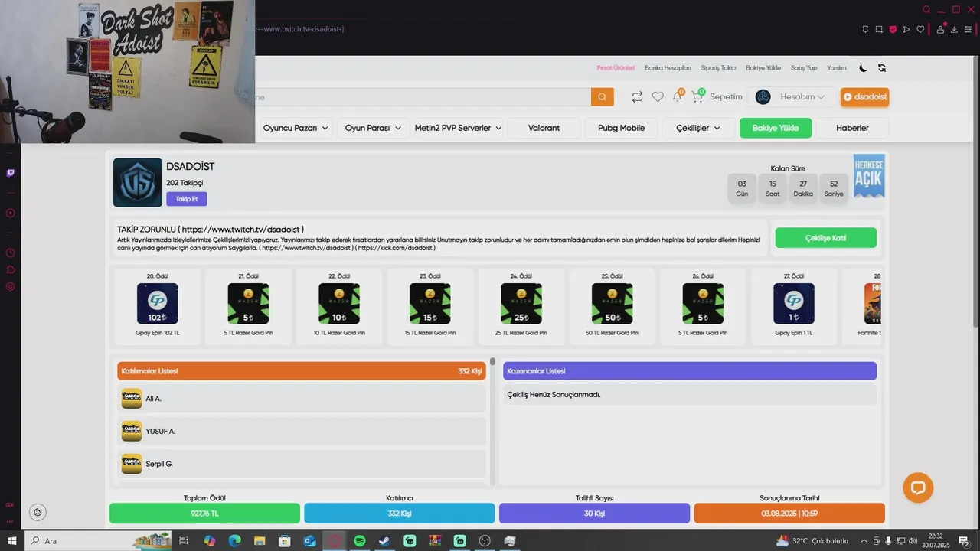Open the Opera GX search icon
This screenshot has width=980, height=551.
tap(926, 10)
